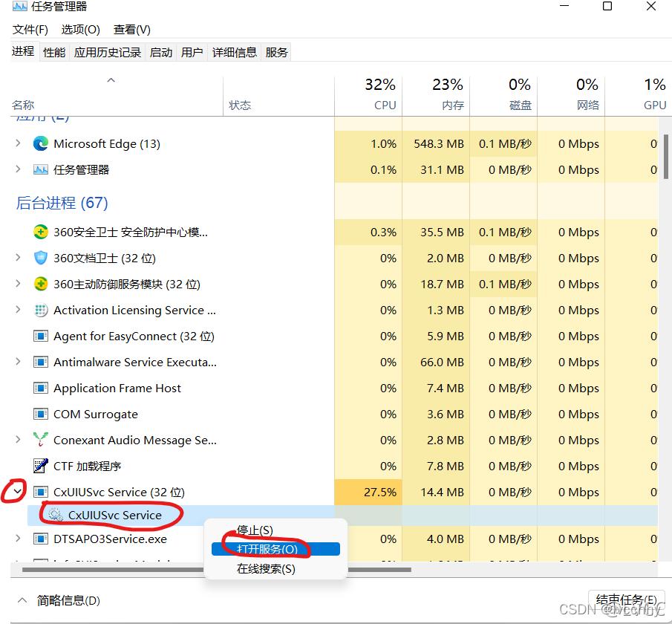Click the 360安全卫士 process icon
Viewport: 672px width, 624px height.
(41, 232)
